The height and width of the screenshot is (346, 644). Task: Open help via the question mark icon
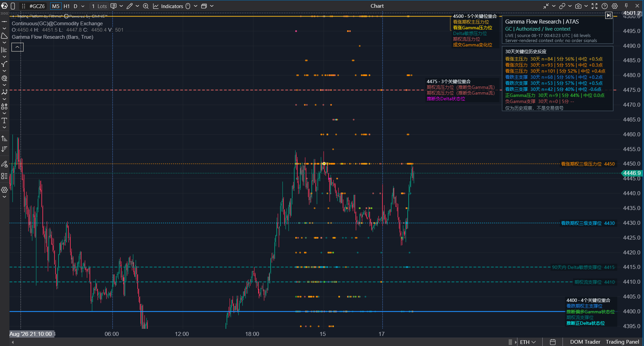(x=605, y=6)
